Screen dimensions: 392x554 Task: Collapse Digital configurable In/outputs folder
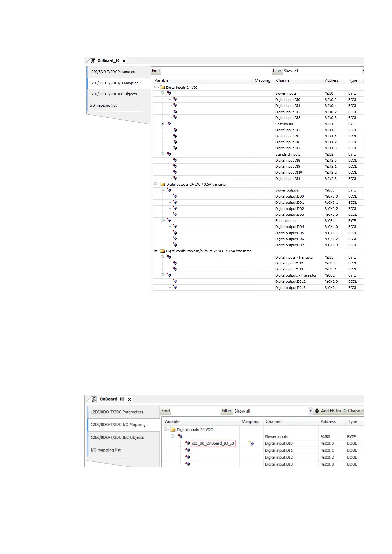(x=156, y=251)
